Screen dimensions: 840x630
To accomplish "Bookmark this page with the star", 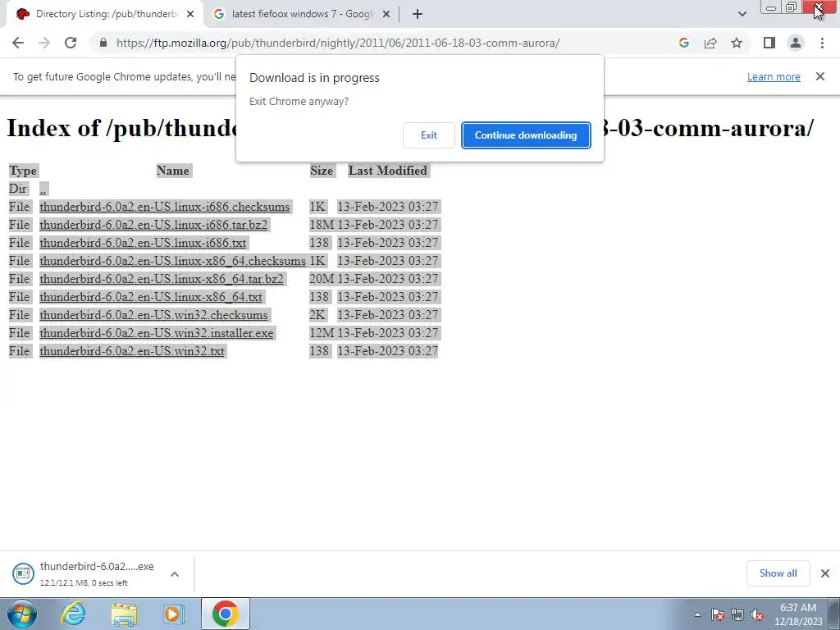I will [737, 43].
